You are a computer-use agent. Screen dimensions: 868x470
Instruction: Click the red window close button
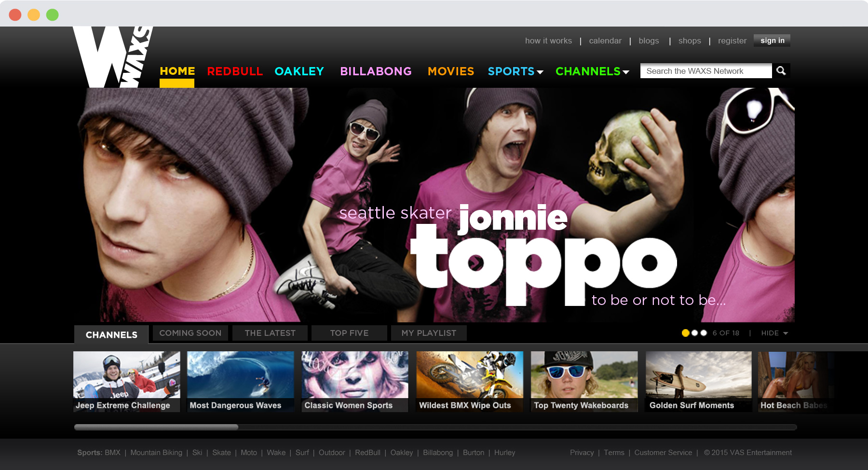point(15,15)
